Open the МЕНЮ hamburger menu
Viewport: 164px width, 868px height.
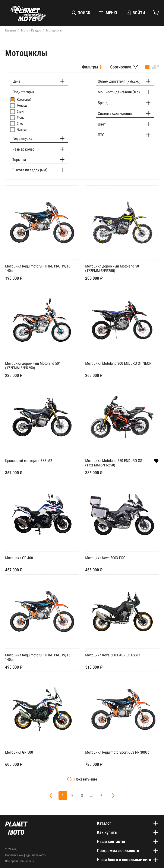108,13
